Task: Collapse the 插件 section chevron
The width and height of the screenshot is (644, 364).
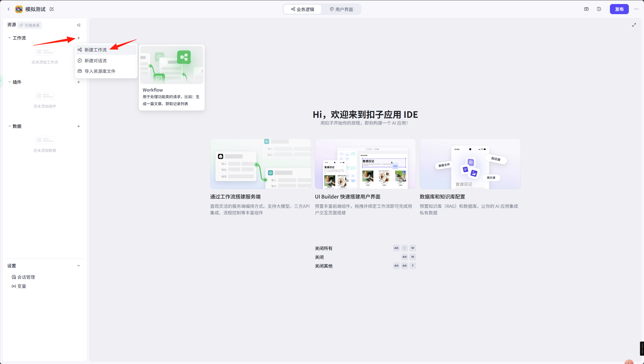Action: pos(10,82)
